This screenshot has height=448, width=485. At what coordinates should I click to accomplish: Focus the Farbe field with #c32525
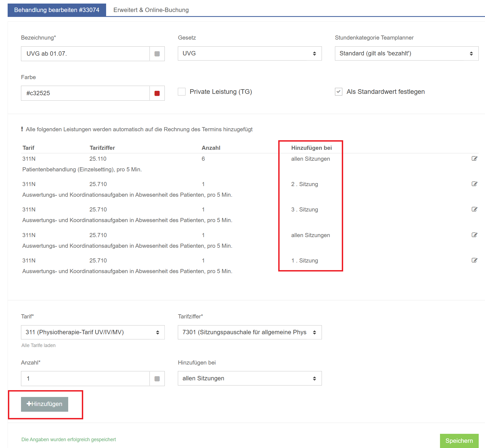[x=85, y=93]
